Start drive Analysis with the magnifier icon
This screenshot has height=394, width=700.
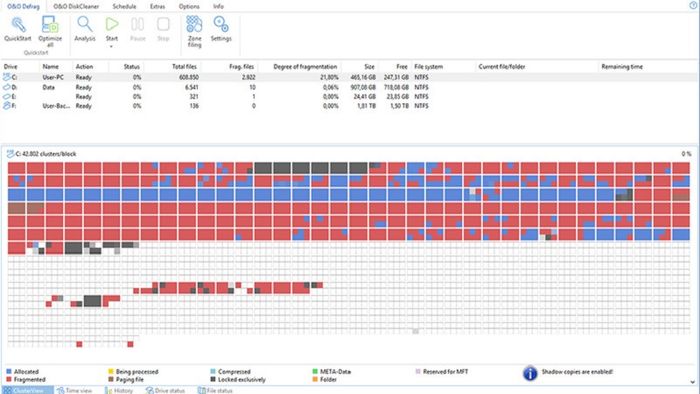tap(85, 24)
